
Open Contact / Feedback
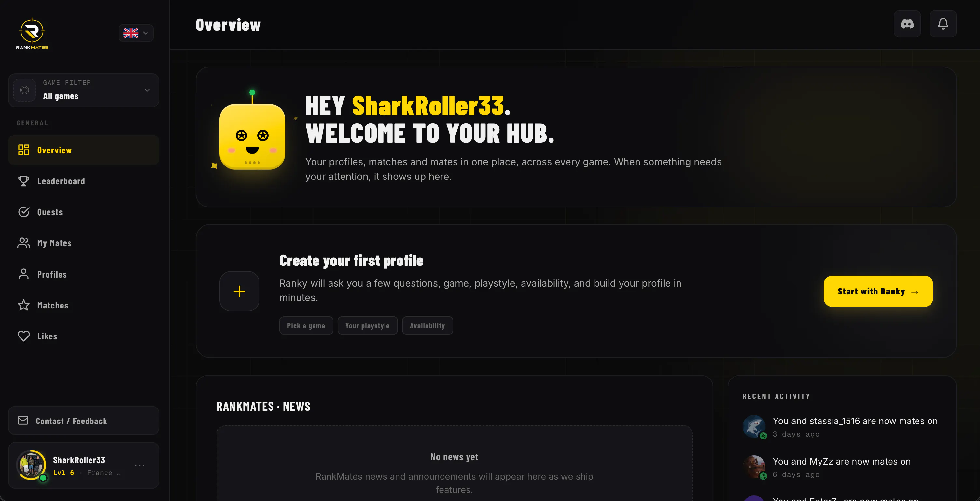tap(83, 421)
